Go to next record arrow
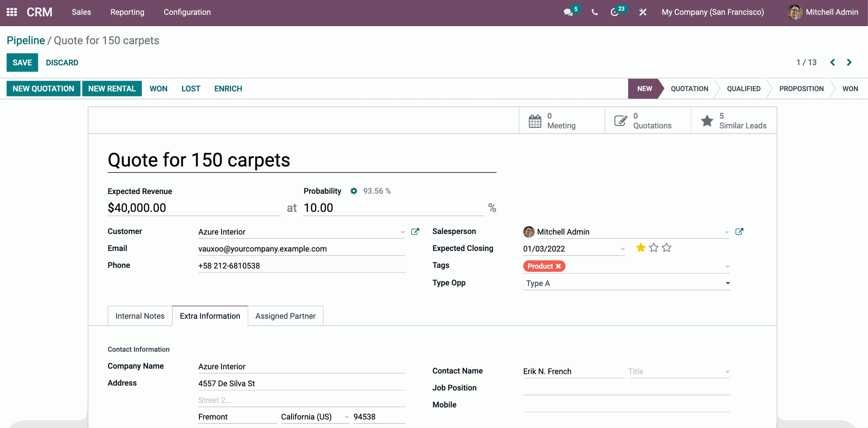This screenshot has width=868, height=428. 849,62
